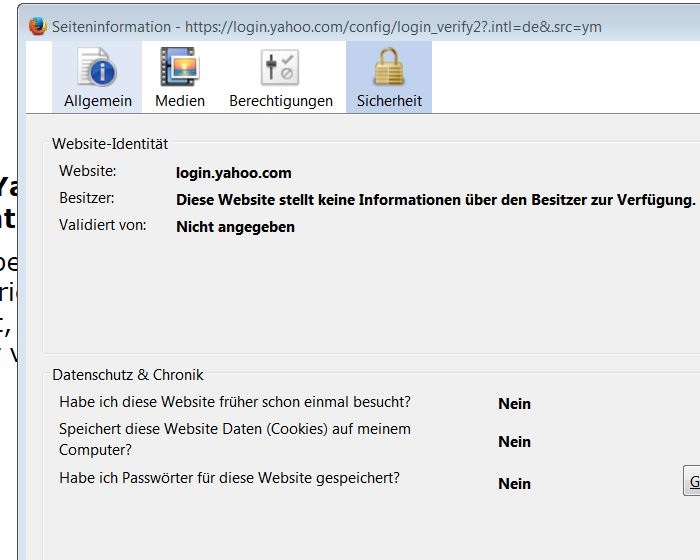Click the "Website:" field label
Screen dimensions: 700x560
point(88,172)
